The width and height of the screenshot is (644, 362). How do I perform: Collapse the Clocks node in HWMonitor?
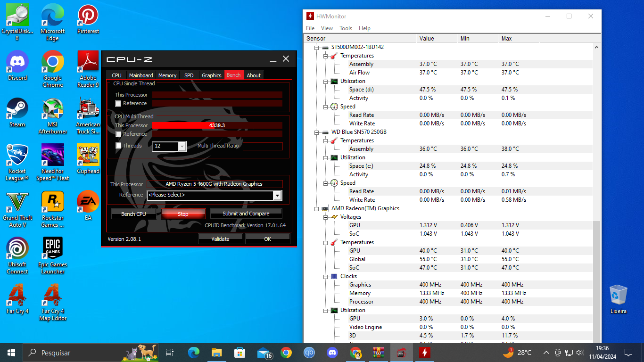point(325,276)
